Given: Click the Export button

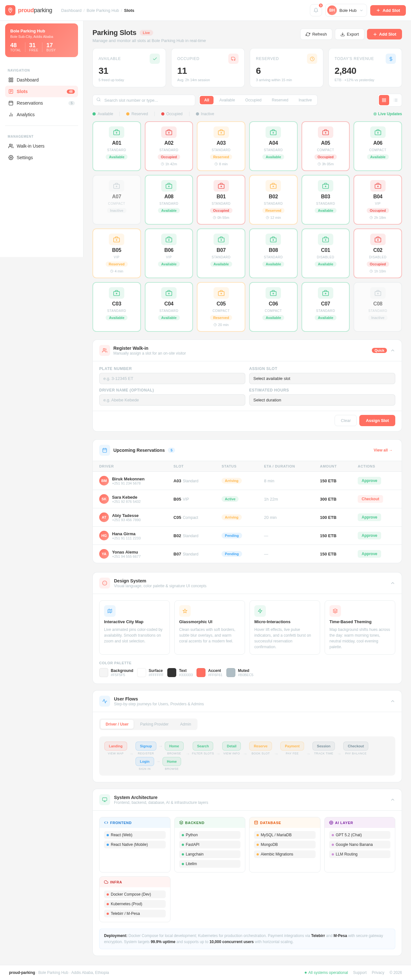Looking at the screenshot, I should pos(349,34).
